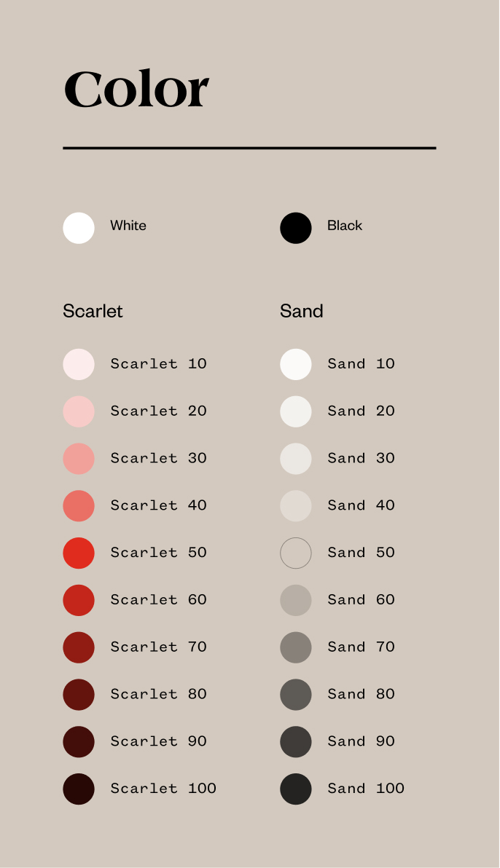This screenshot has height=868, width=500.
Task: Click the Scarlet 40 text label
Action: [x=159, y=505]
